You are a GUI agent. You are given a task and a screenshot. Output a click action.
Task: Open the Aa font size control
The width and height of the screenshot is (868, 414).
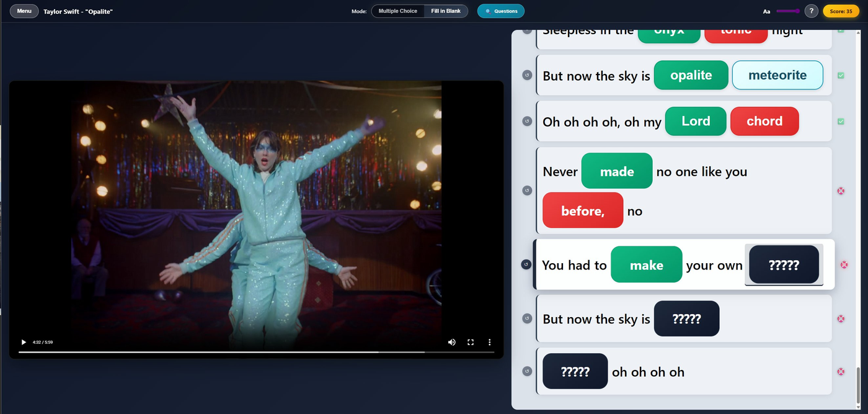coord(766,11)
